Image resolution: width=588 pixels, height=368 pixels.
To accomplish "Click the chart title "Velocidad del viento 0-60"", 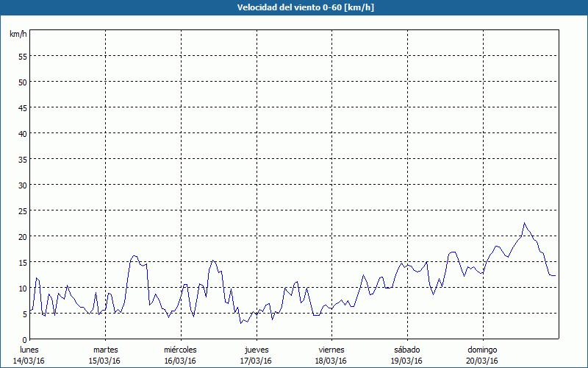I will [x=293, y=7].
